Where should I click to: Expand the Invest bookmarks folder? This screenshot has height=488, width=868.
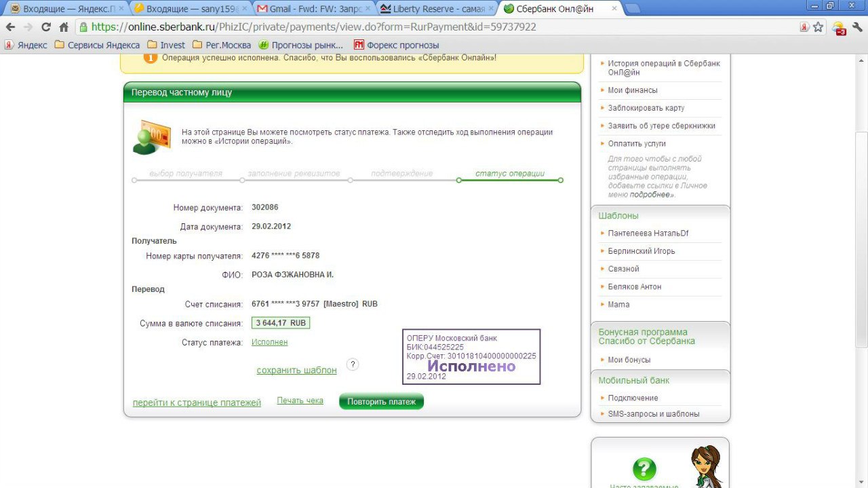click(166, 45)
